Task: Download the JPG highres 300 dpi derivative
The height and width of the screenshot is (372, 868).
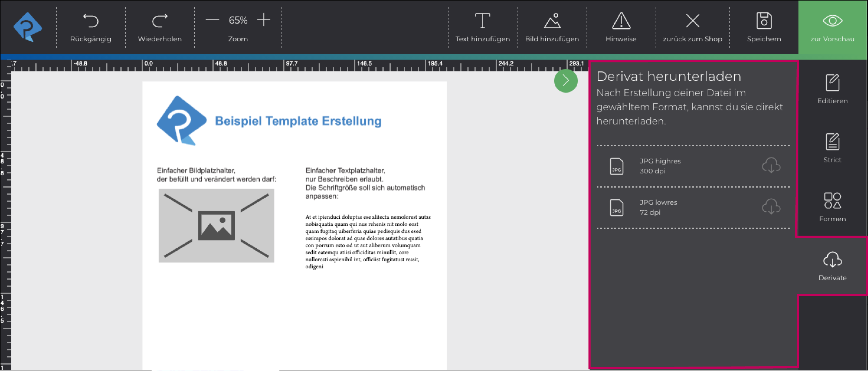Action: [x=772, y=166]
